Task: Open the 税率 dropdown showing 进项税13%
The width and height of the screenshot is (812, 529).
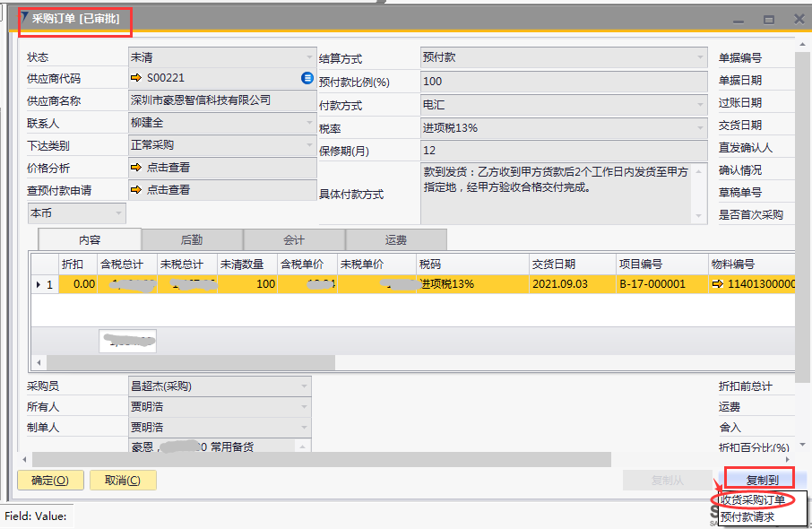Action: [700, 128]
